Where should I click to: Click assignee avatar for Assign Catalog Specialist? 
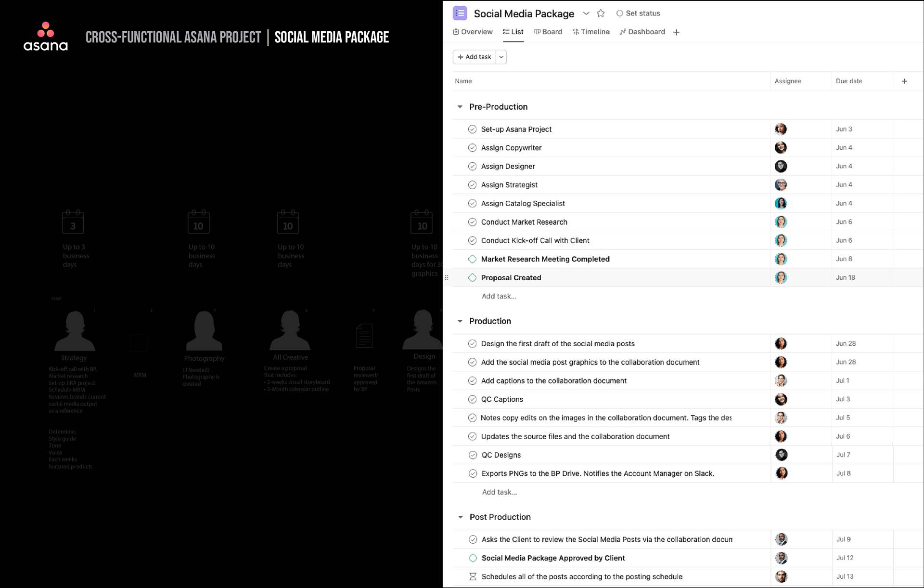click(x=781, y=203)
